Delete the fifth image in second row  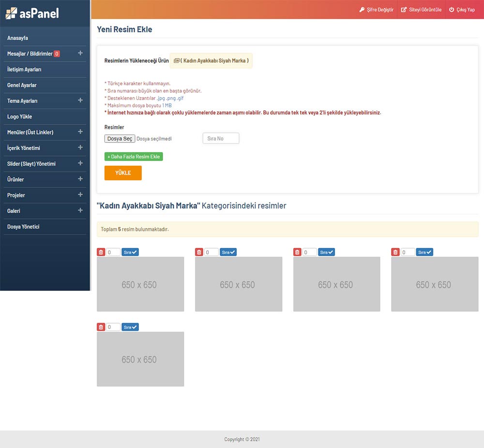tap(101, 327)
